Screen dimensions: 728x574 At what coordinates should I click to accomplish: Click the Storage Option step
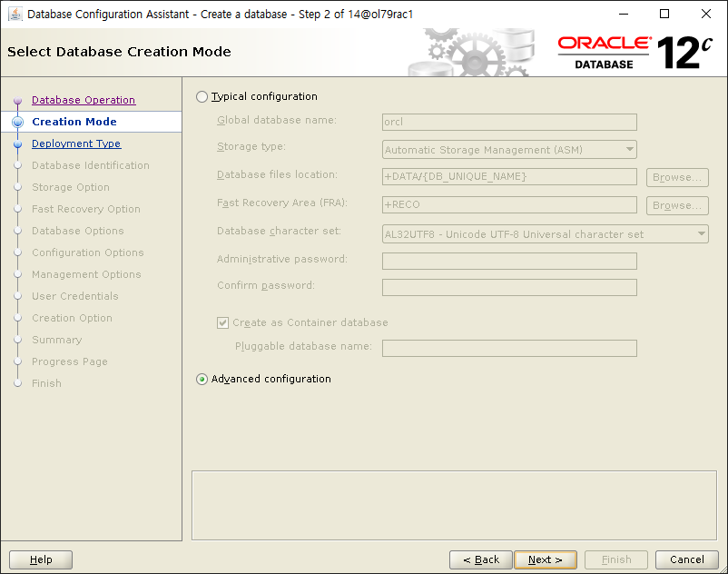[x=71, y=187]
